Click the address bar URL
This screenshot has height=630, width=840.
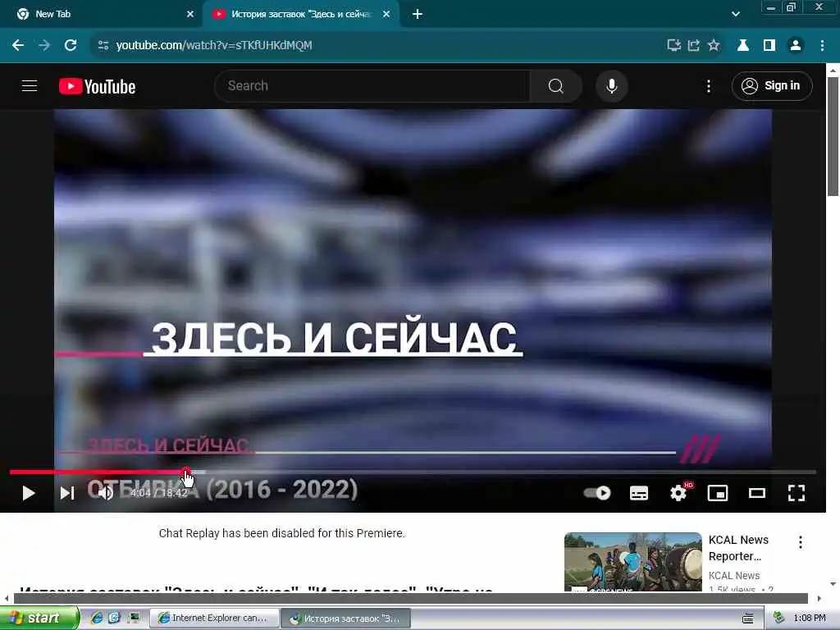(214, 46)
